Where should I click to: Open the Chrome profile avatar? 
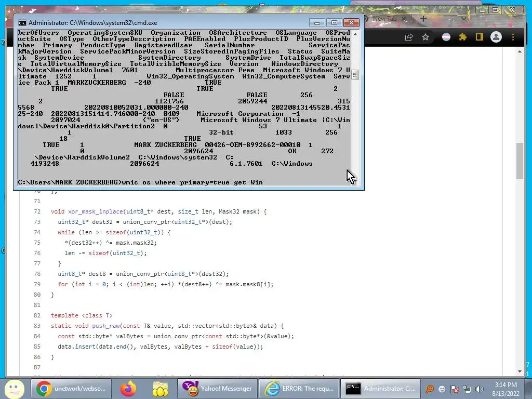496,37
